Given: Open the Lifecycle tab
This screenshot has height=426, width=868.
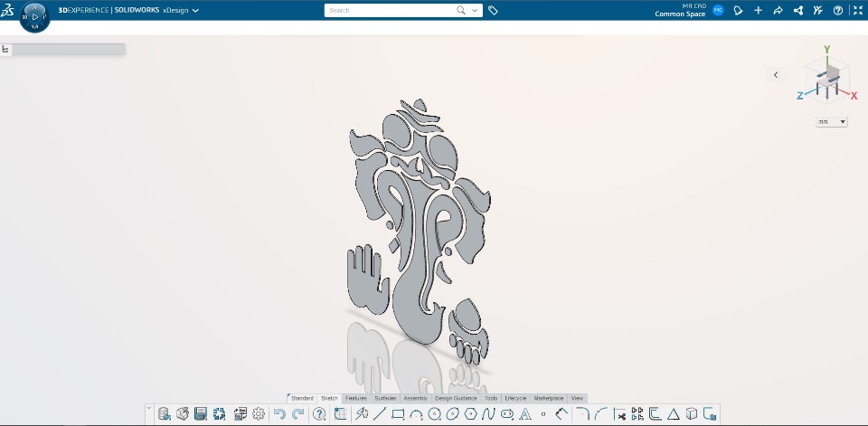Looking at the screenshot, I should (515, 398).
